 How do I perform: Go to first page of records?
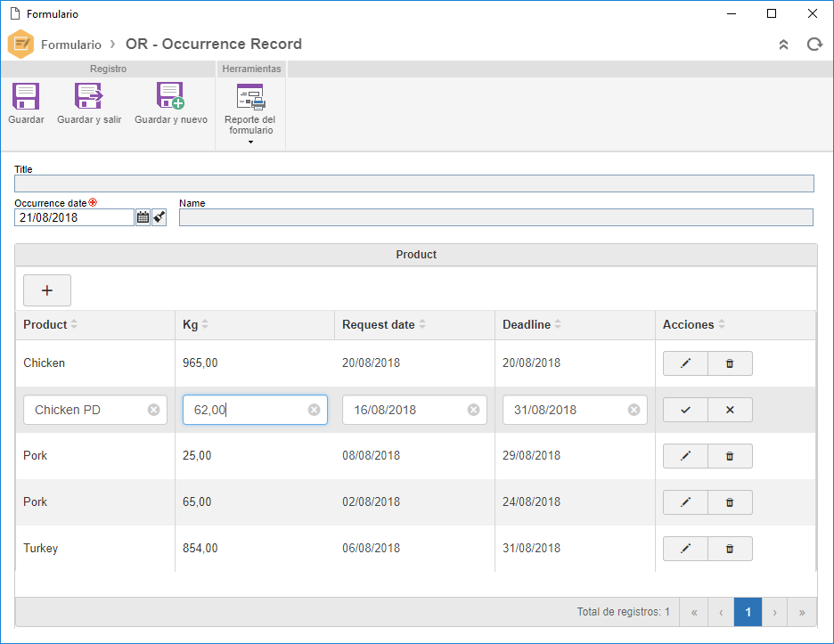coord(694,612)
